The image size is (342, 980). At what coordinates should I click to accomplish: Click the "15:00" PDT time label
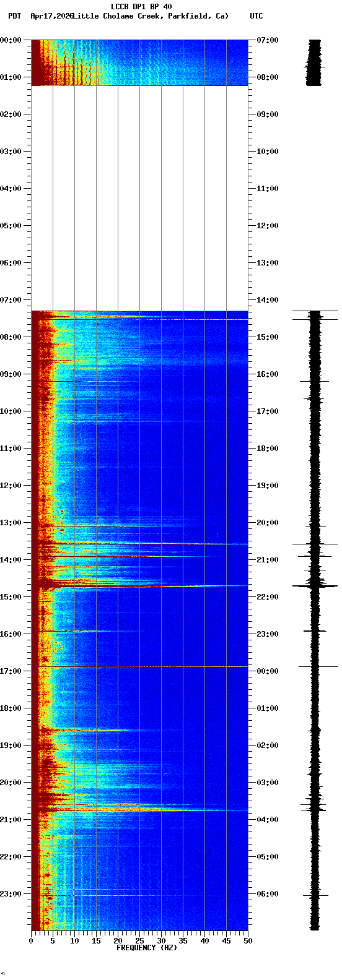point(11,596)
